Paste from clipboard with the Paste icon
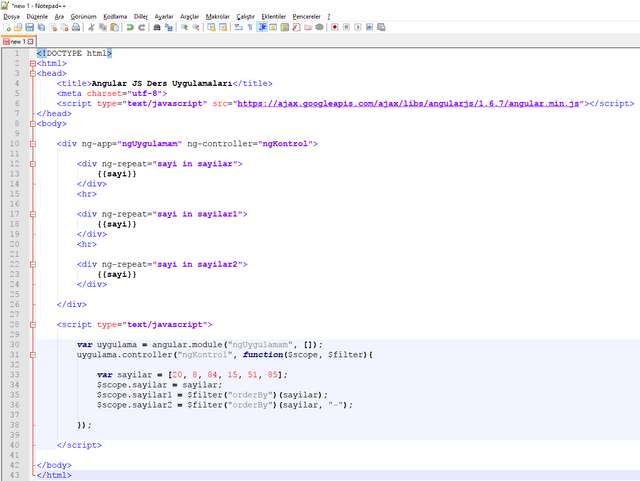 pos(115,27)
